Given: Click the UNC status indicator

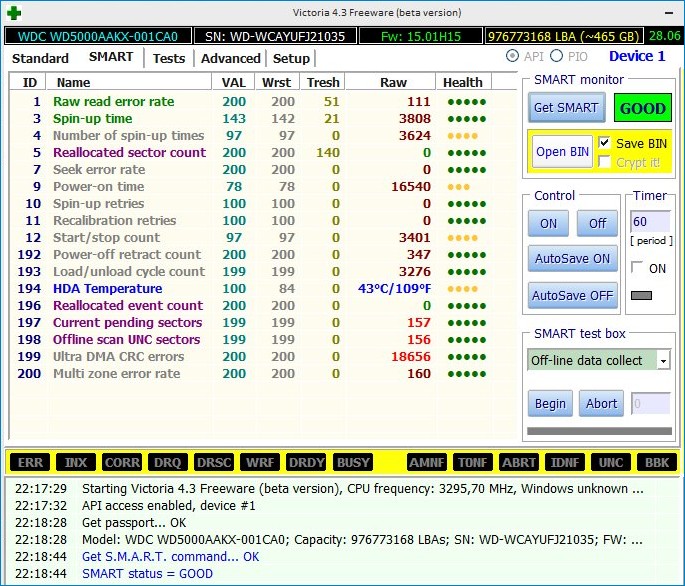Looking at the screenshot, I should (x=609, y=462).
